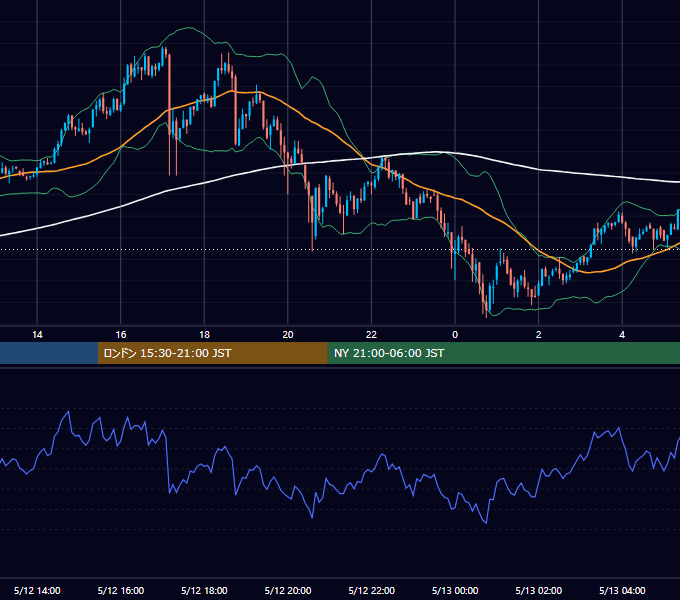Select the blue session bar before ロンドン
Screen dimensions: 680x600
pos(49,353)
